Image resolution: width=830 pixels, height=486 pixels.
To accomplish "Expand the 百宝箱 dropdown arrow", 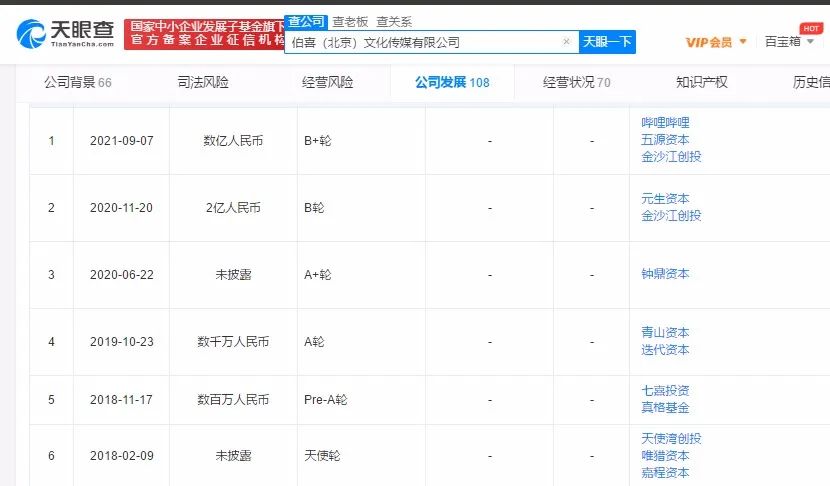I will [x=810, y=41].
